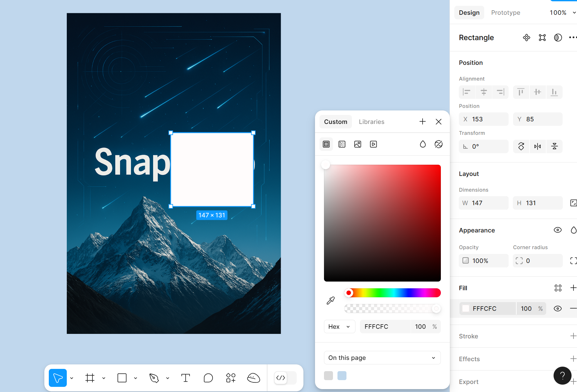Select the Move tool in bottom toolbar
This screenshot has height=392, width=577.
pos(58,378)
